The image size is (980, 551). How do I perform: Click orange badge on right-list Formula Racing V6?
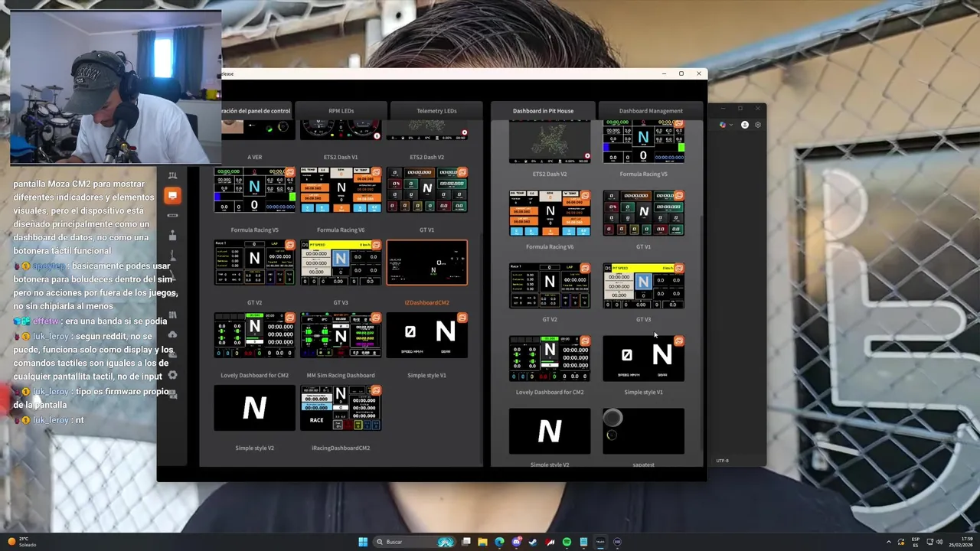(x=585, y=197)
